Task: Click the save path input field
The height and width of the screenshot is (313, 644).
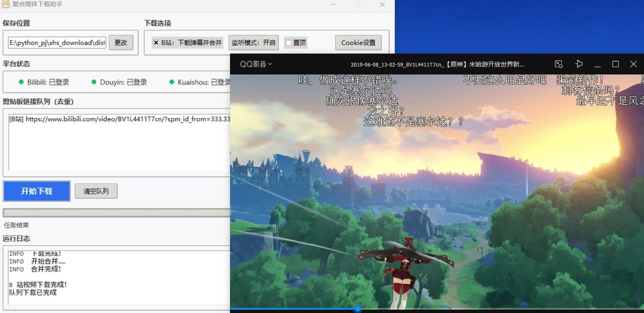Action: [x=57, y=43]
